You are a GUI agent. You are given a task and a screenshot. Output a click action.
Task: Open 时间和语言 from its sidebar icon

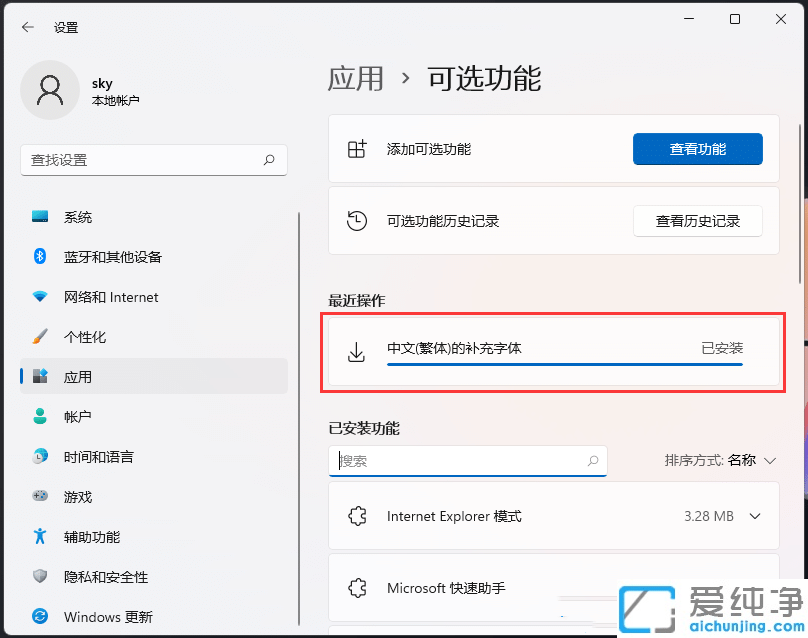pyautogui.click(x=40, y=457)
